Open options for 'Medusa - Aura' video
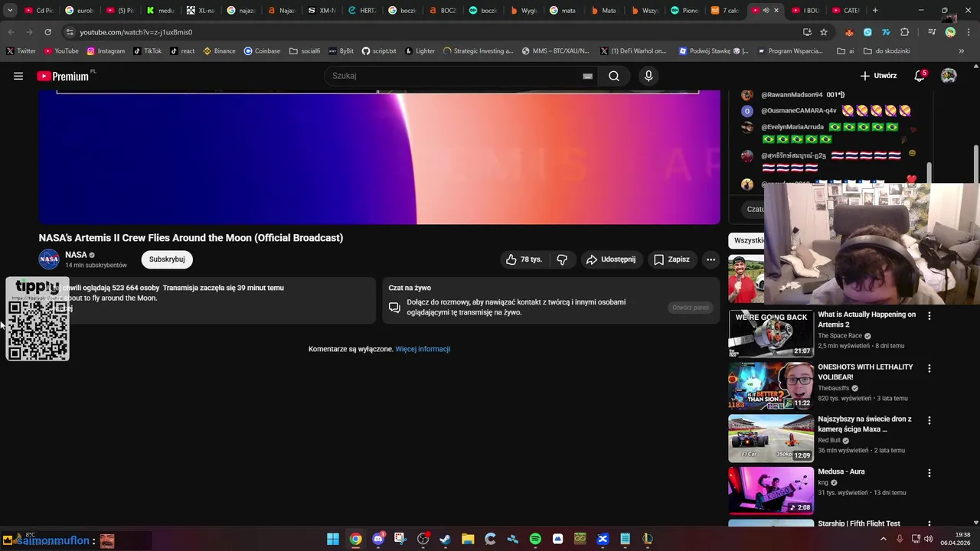 (x=929, y=473)
